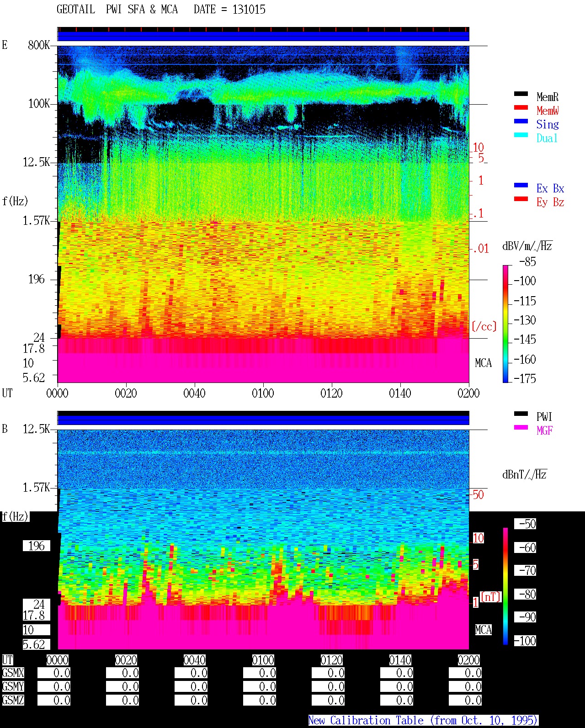The width and height of the screenshot is (585, 728).
Task: Click the blue Ex Bx legend swatch
Action: 521,186
